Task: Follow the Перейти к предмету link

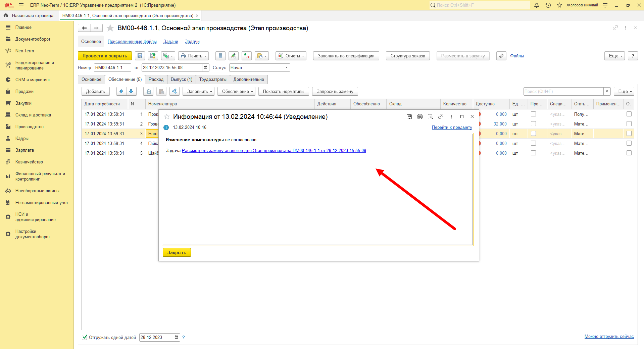Action: click(x=452, y=127)
